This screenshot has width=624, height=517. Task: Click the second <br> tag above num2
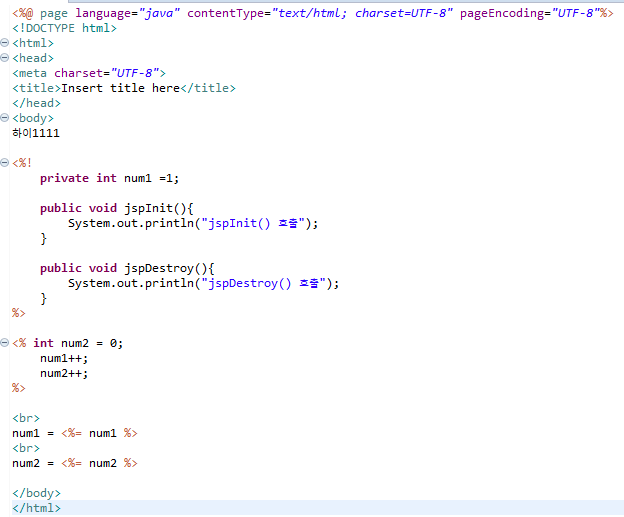pyautogui.click(x=26, y=448)
